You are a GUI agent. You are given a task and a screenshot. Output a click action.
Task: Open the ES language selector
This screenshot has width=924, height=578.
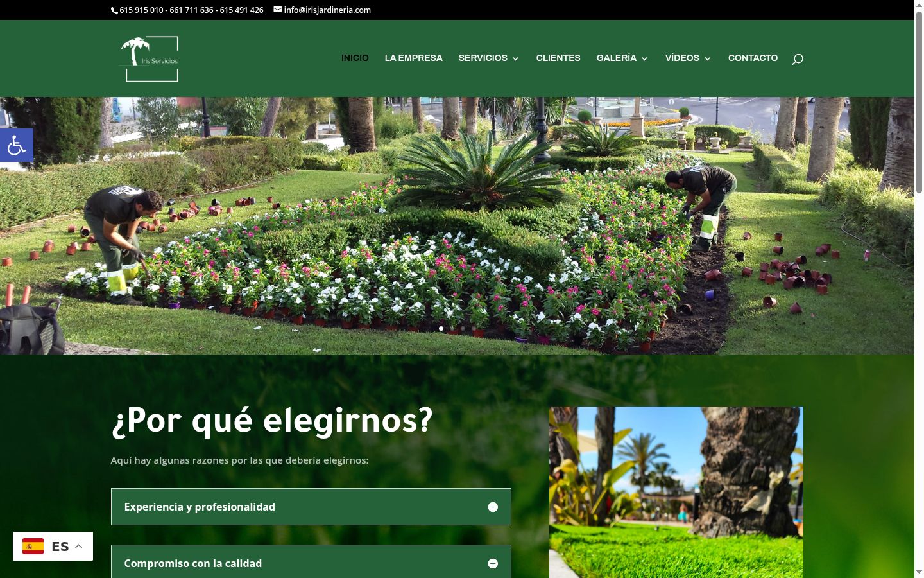tap(53, 546)
